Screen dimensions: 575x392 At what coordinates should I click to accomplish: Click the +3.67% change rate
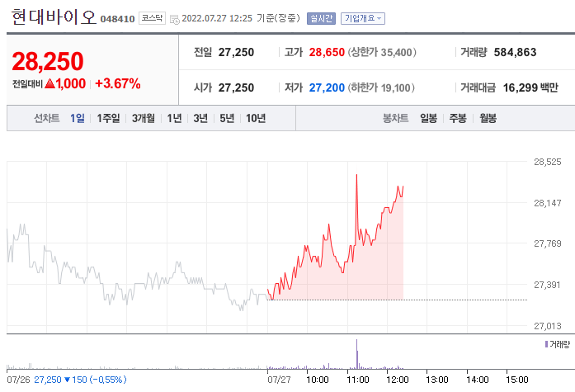click(118, 83)
